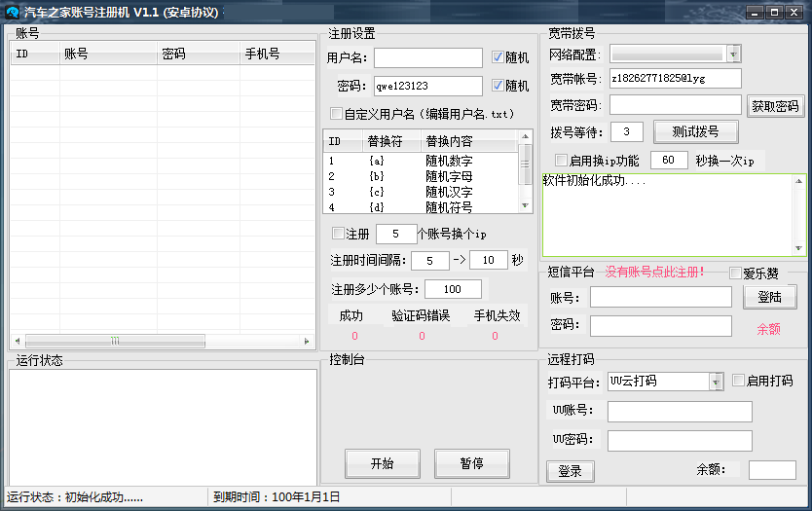The height and width of the screenshot is (511, 812).
Task: Click the ID column header in 账号 list
Action: coord(35,54)
